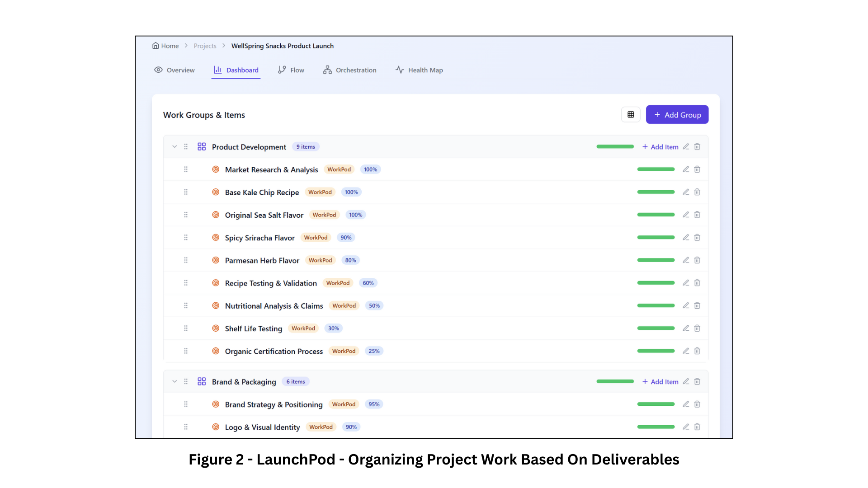Add Item to Product Development group
The height and width of the screenshot is (488, 868).
[x=660, y=147]
